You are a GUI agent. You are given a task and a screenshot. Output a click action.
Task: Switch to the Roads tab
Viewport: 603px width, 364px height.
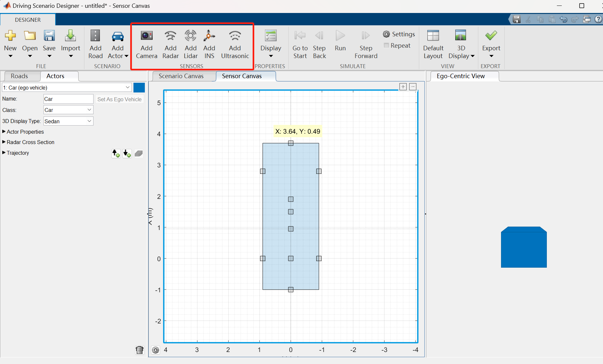click(19, 76)
